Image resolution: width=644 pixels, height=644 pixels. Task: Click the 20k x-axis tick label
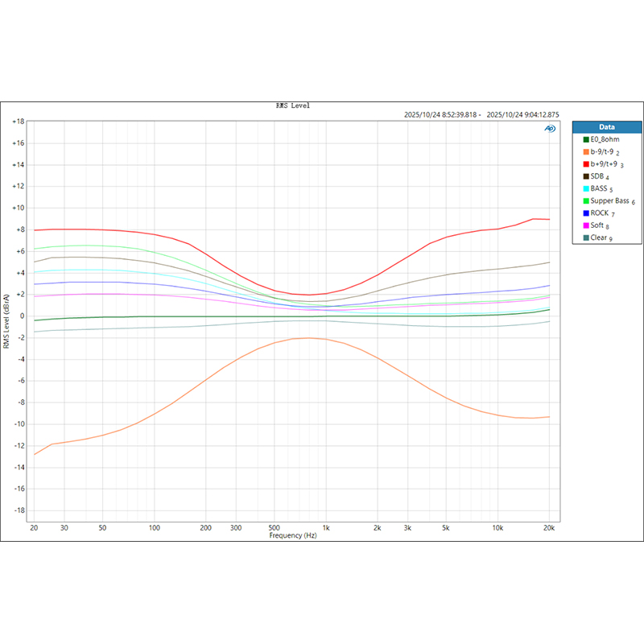[x=549, y=528]
